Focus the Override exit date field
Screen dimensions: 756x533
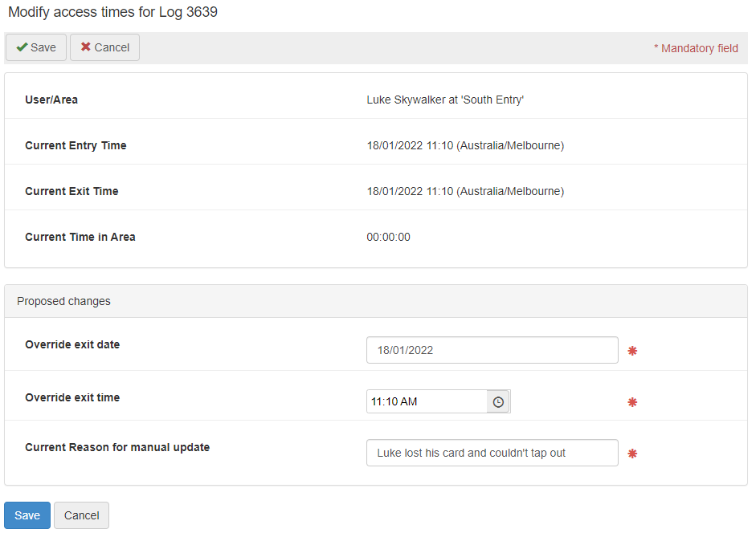(492, 350)
